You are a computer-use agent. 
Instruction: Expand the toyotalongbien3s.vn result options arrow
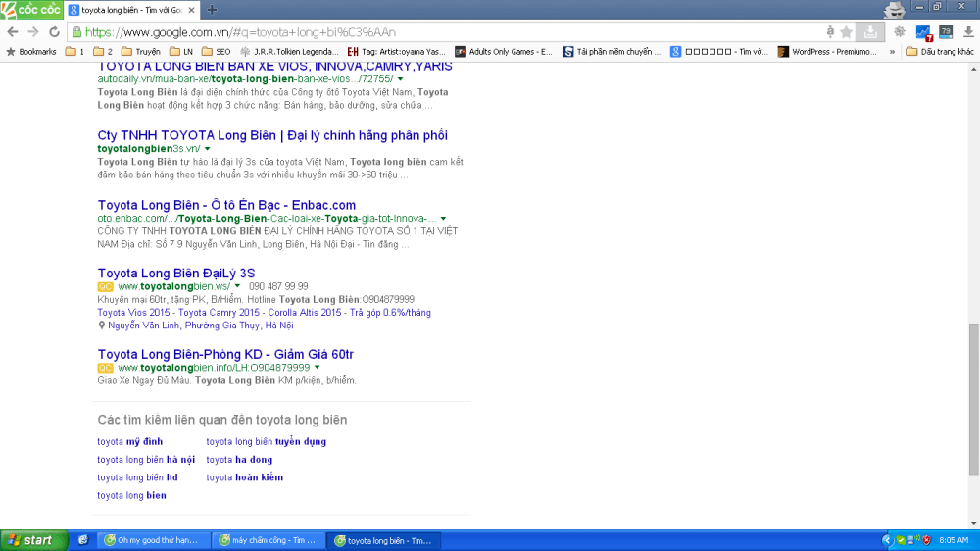[x=208, y=149]
